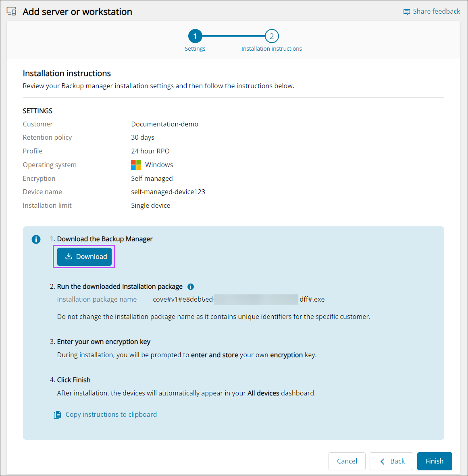The width and height of the screenshot is (468, 476).
Task: Click the Finish button
Action: 434,461
